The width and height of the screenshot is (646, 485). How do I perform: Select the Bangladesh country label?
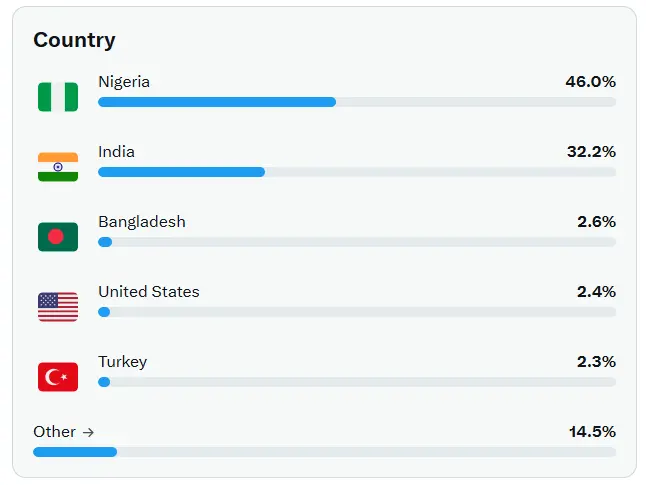pos(142,222)
